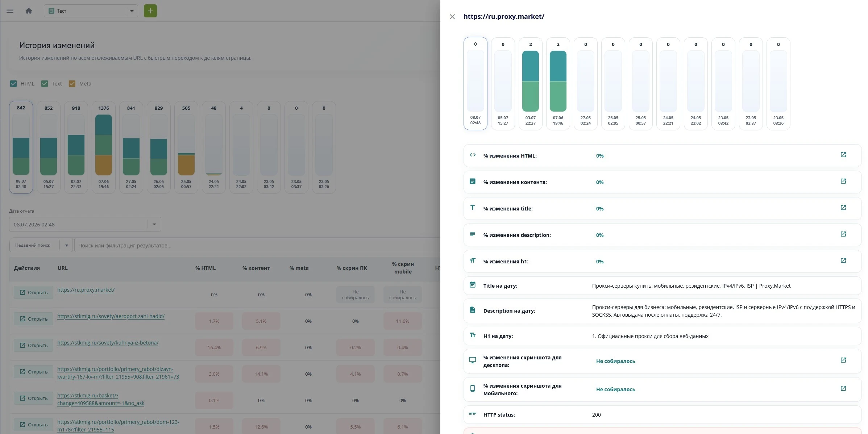
Task: Click Открыть button for aeroport-zahi-hadid row
Action: coord(33,319)
